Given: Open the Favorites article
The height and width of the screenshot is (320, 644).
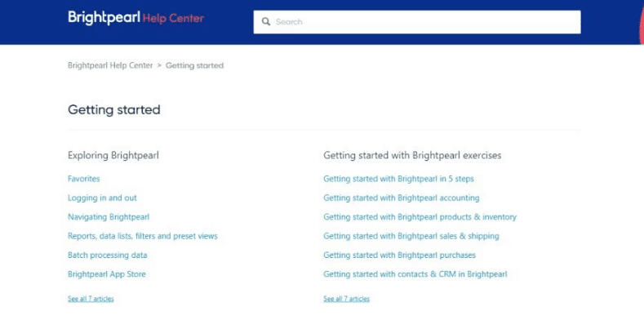Looking at the screenshot, I should pyautogui.click(x=84, y=179).
